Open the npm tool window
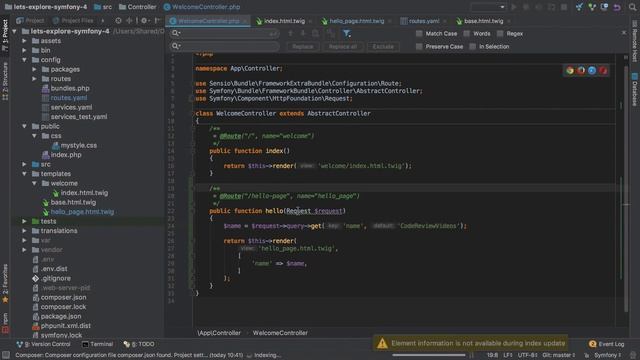640x360 pixels. 5,322
